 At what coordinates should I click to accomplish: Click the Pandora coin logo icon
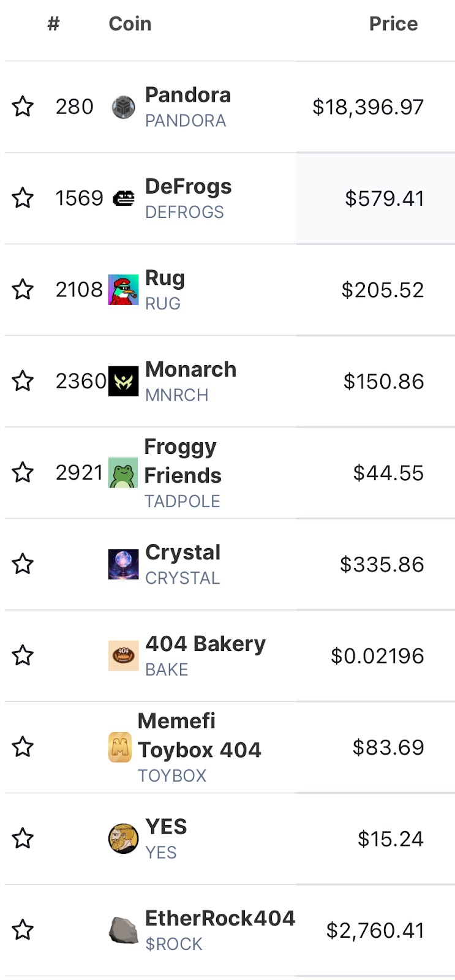pos(123,107)
